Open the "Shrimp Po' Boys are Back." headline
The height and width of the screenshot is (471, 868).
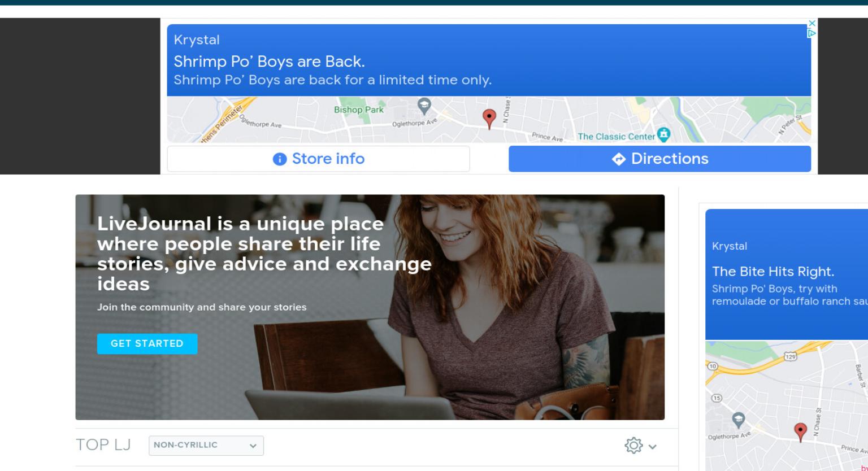pyautogui.click(x=269, y=61)
